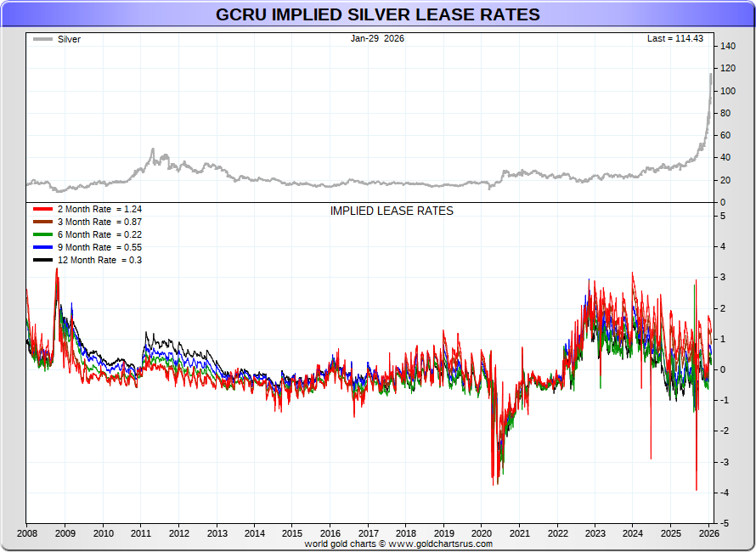Click the 2026 silver price spike peak
This screenshot has width=756, height=552.
[x=711, y=75]
